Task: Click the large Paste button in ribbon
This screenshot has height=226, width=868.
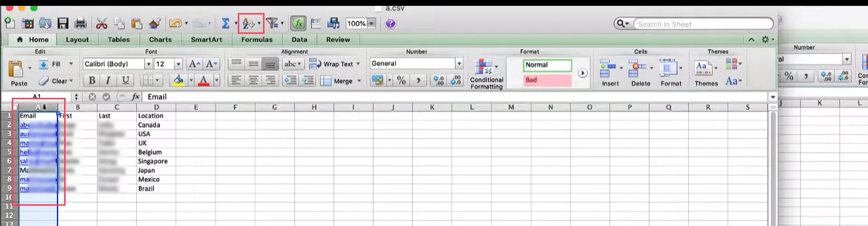Action: click(x=18, y=74)
